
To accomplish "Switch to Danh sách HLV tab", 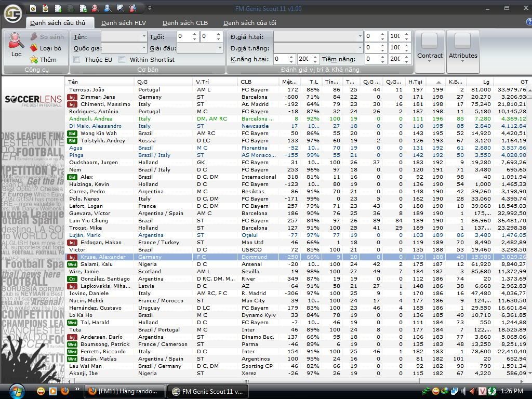I will pos(124,23).
